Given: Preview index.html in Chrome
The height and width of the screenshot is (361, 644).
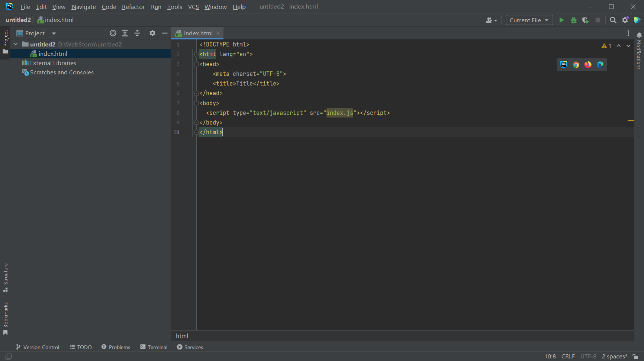Looking at the screenshot, I should 576,64.
